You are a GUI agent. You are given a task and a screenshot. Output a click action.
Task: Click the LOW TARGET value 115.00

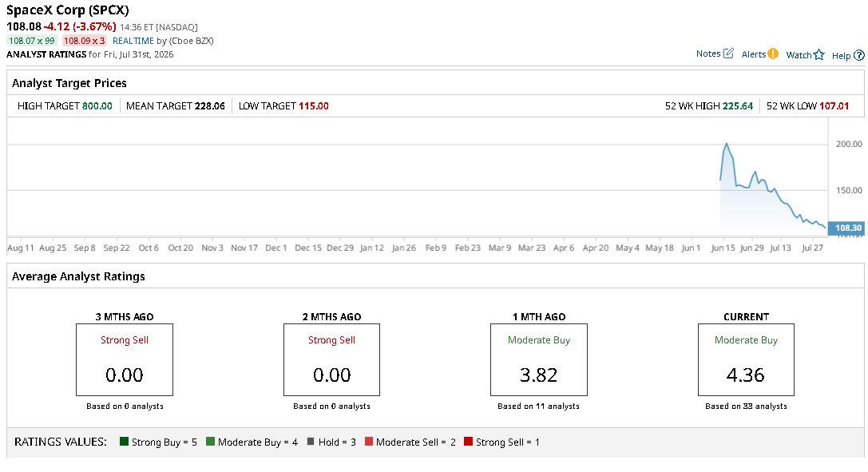(314, 105)
